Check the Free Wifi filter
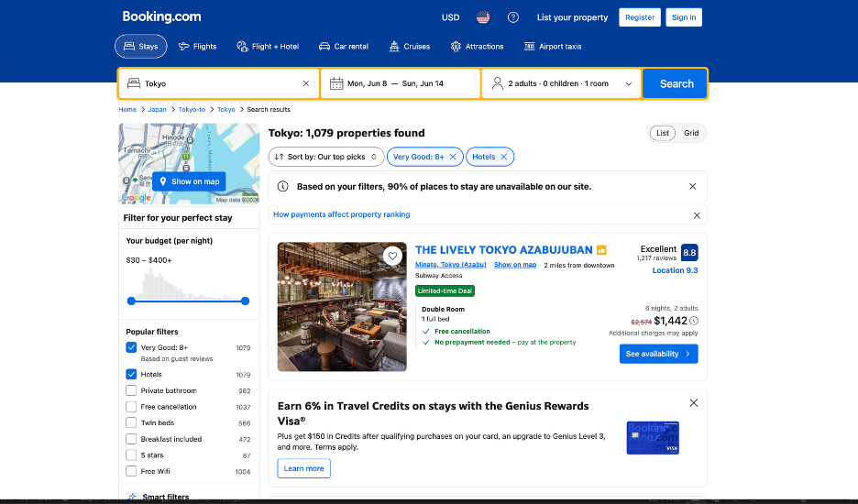The width and height of the screenshot is (858, 504). coord(131,471)
